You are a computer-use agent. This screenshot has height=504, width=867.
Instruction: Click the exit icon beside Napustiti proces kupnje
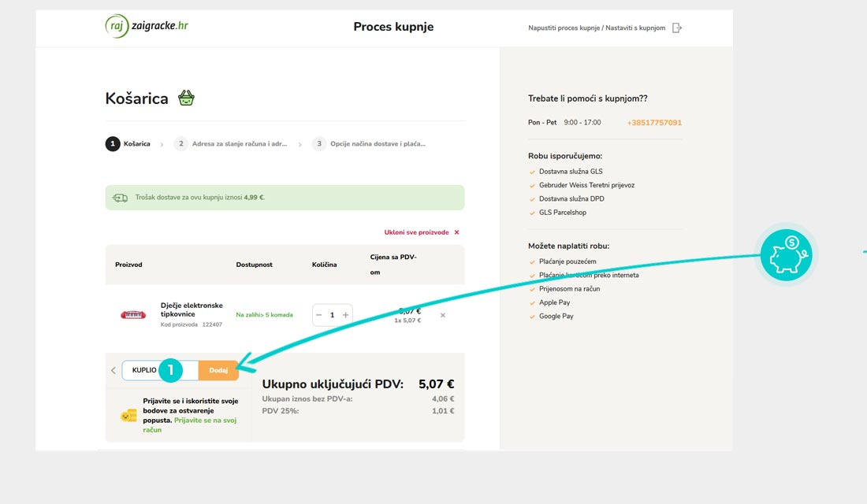point(677,28)
